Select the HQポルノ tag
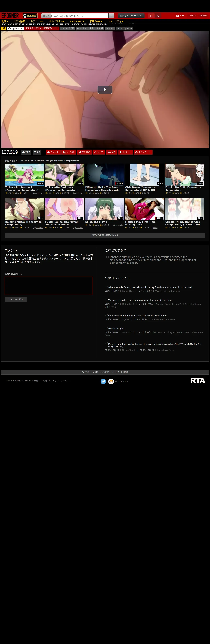Image resolution: width=210 pixels, height=644 pixels. tap(82, 28)
